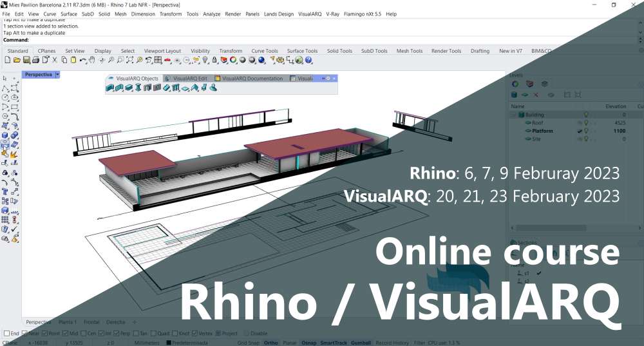This screenshot has width=644, height=346.
Task: Toggle Roof level visibility light bulb
Action: click(x=586, y=122)
